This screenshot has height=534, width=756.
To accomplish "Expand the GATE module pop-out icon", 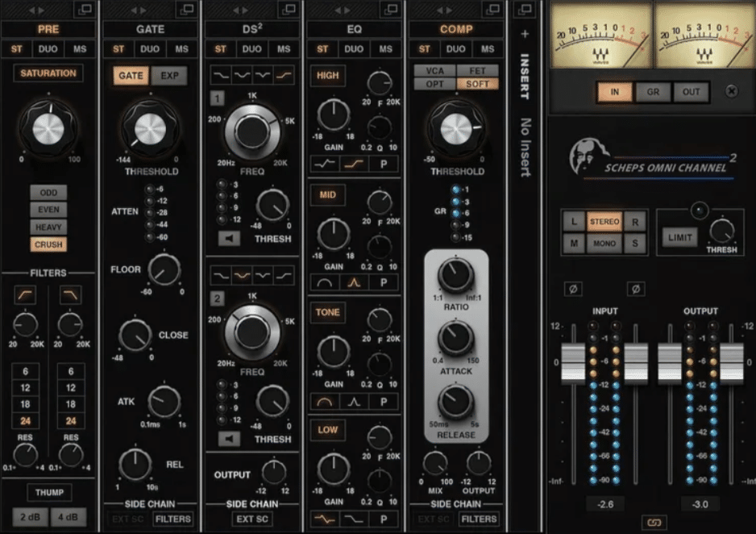I will click(x=187, y=9).
